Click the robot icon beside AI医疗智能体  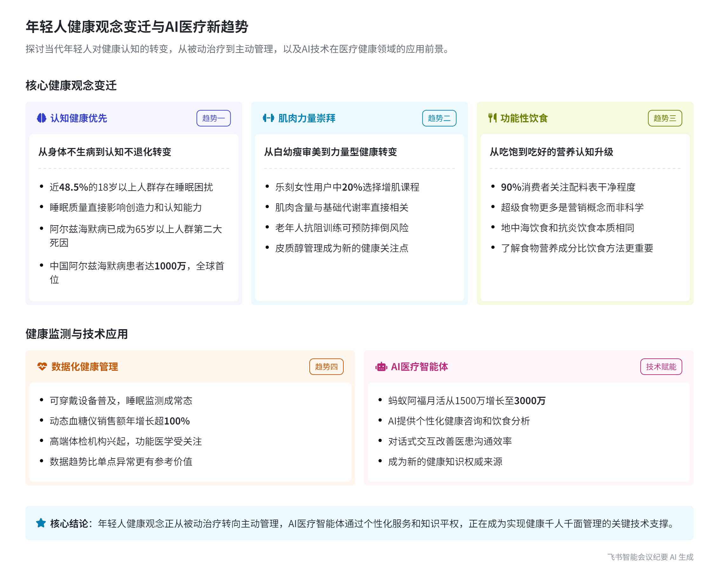pyautogui.click(x=381, y=367)
